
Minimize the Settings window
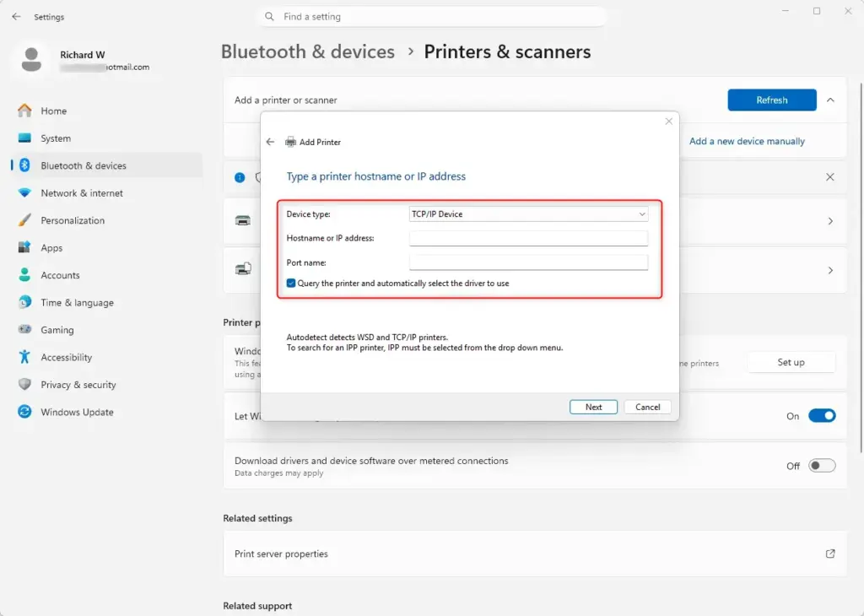[786, 11]
